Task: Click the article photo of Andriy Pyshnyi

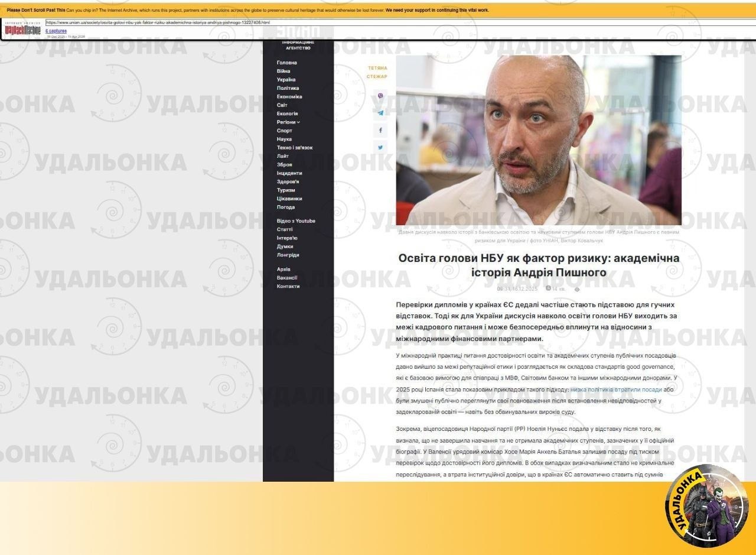Action: (x=539, y=140)
